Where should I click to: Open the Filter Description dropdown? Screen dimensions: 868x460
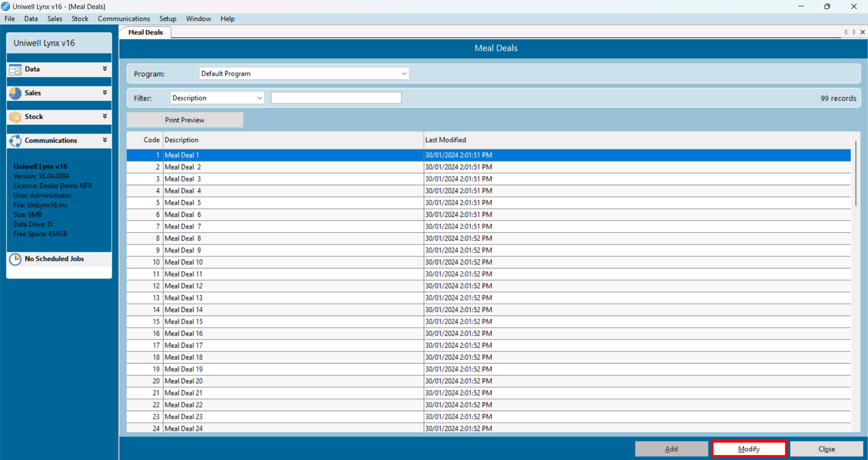[x=259, y=98]
